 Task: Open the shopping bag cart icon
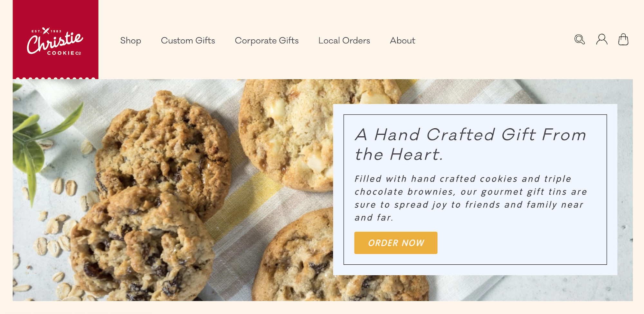[623, 40]
